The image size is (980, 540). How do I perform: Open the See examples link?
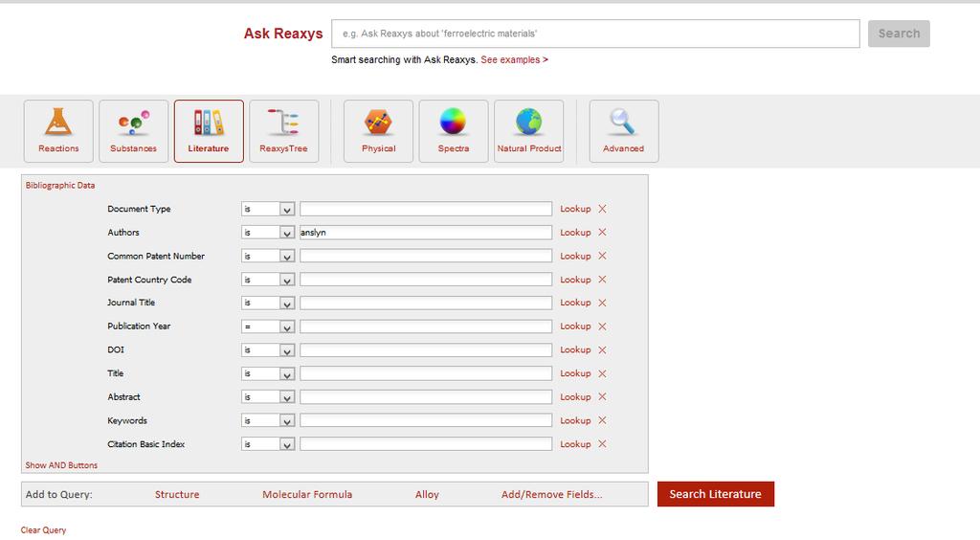coord(514,60)
